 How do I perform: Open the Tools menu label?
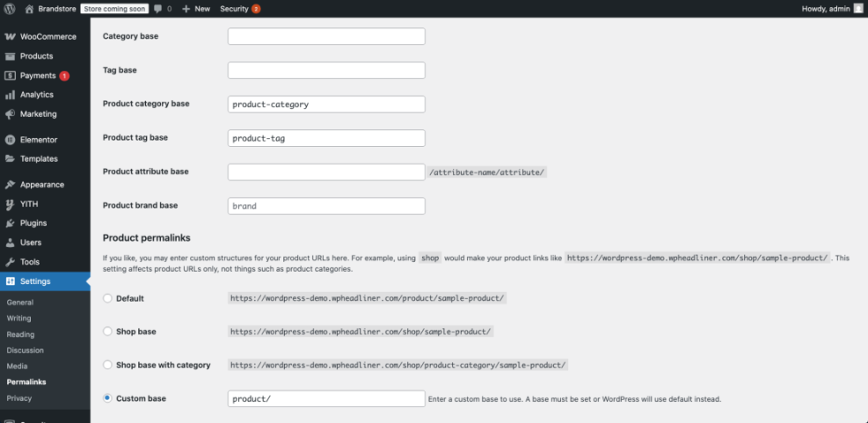[x=30, y=262]
